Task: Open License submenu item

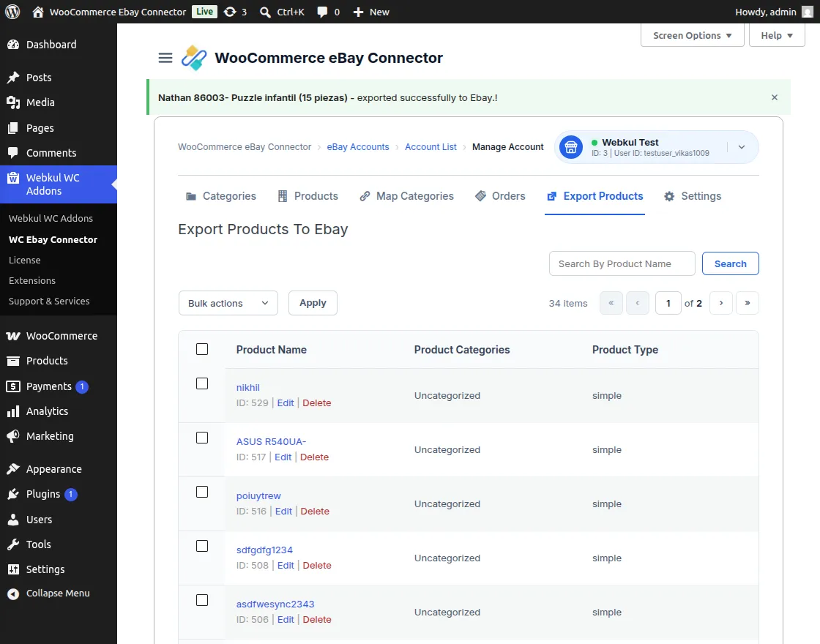Action: (25, 260)
